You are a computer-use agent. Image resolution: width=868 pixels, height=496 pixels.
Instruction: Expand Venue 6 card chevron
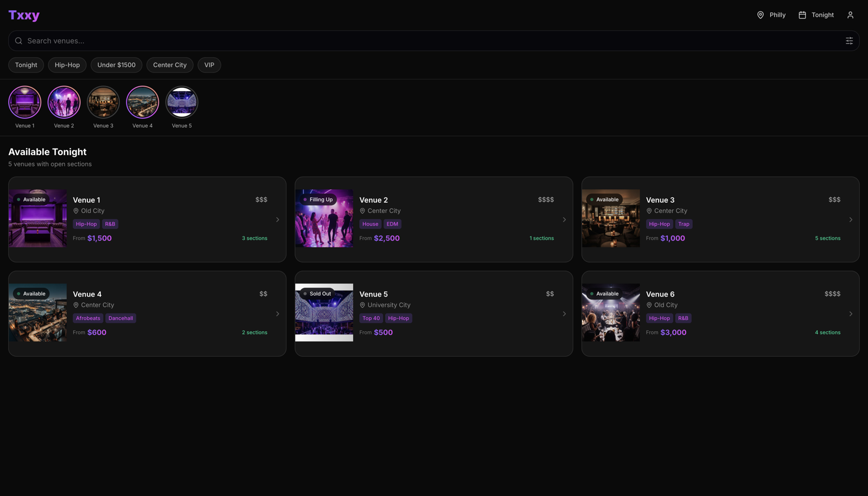coord(851,314)
